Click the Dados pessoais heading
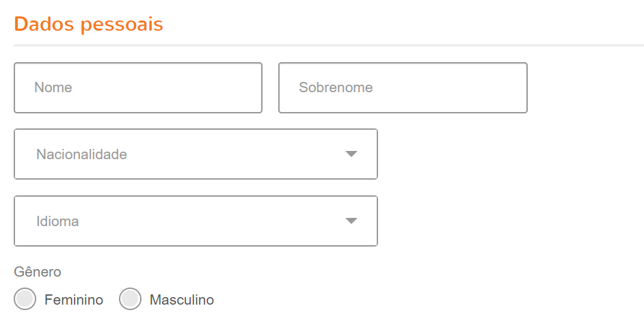This screenshot has width=644, height=334. pos(88,24)
